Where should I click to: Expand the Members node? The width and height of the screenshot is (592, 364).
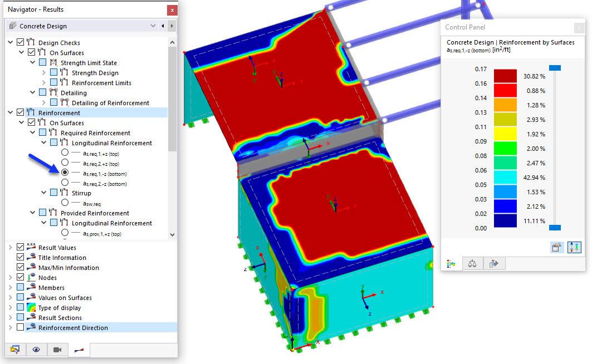(10, 287)
